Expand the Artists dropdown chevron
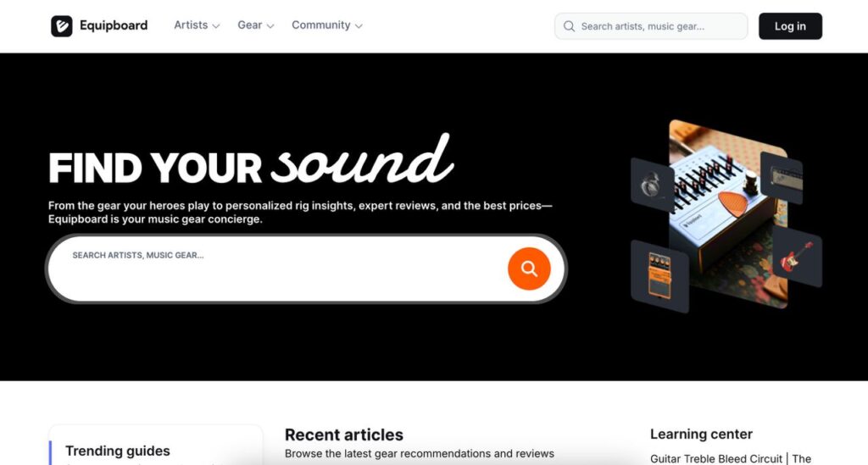The height and width of the screenshot is (465, 868). click(216, 26)
